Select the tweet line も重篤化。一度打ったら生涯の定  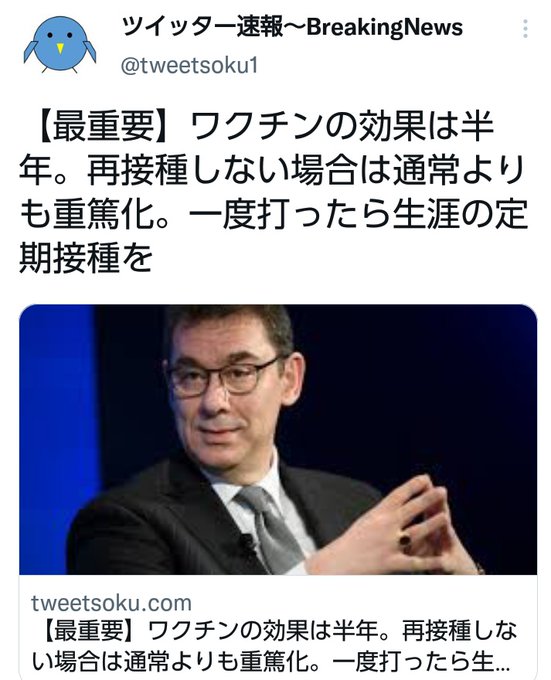[273, 214]
